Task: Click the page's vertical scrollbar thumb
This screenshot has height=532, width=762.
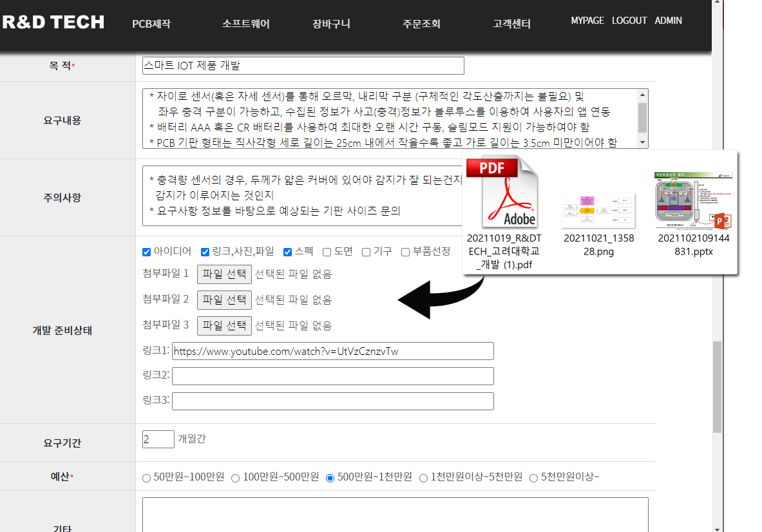Action: (717, 386)
